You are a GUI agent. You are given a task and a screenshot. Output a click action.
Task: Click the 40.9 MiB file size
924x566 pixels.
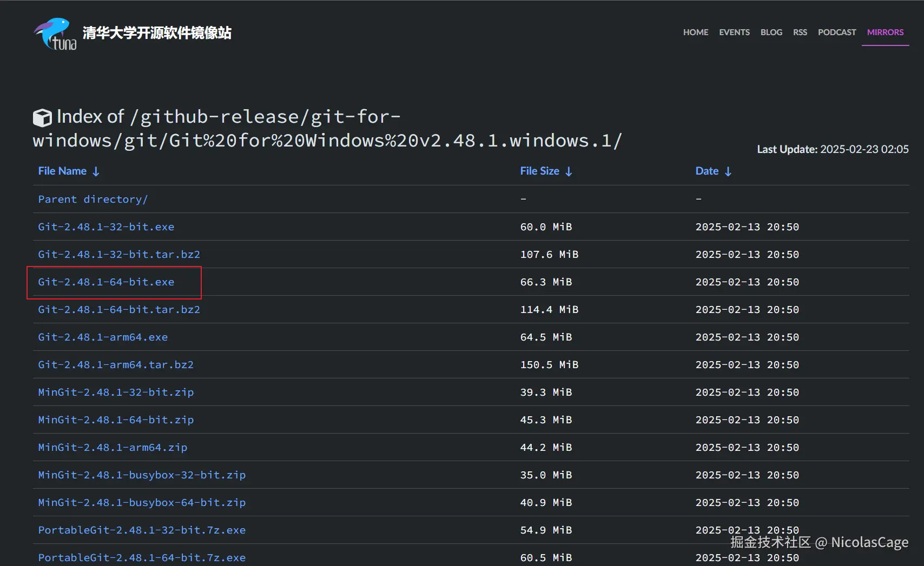click(546, 503)
